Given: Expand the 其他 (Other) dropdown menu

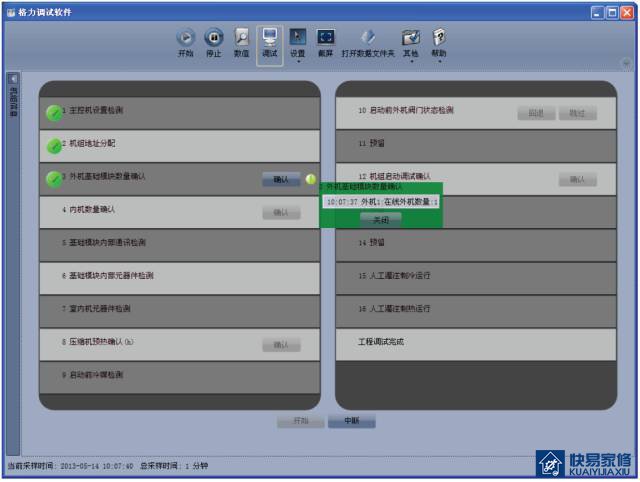Looking at the screenshot, I should pos(411,62).
